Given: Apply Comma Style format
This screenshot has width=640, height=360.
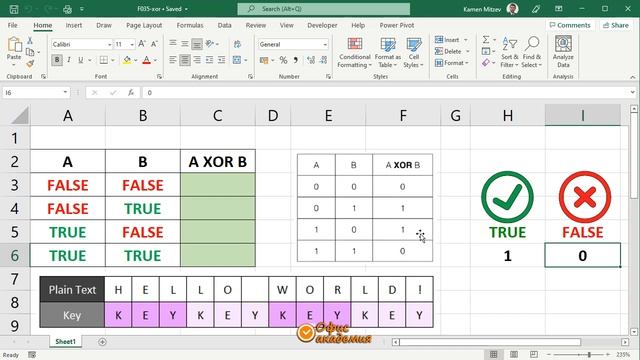Looking at the screenshot, I should [295, 60].
